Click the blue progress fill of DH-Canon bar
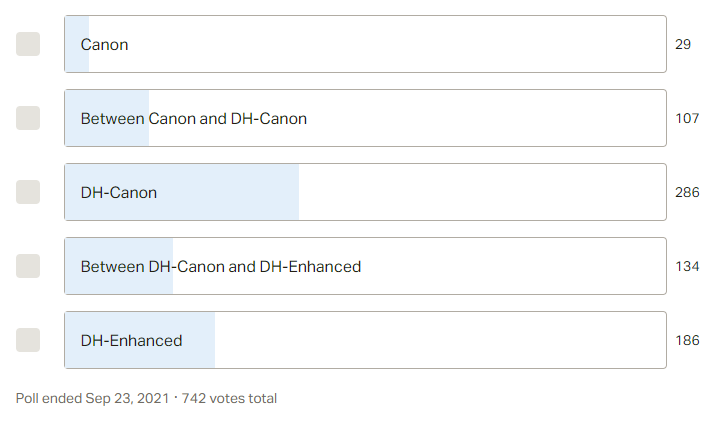 (x=182, y=192)
